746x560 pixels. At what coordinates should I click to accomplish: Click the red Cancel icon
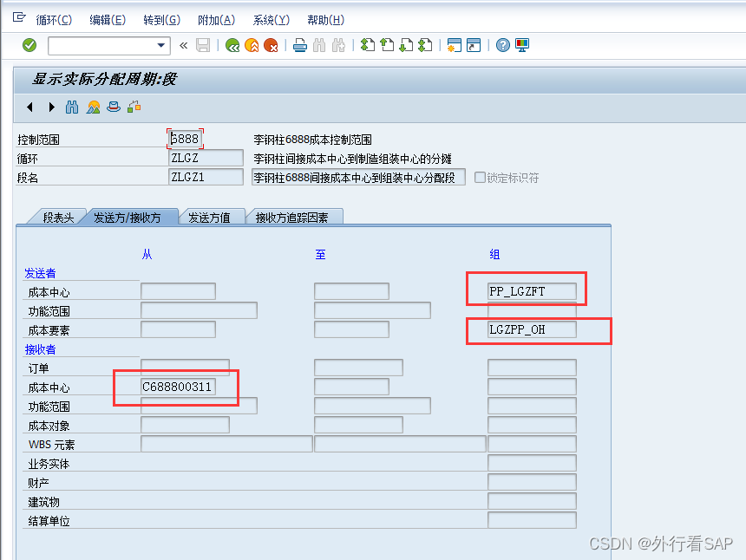pyautogui.click(x=271, y=46)
